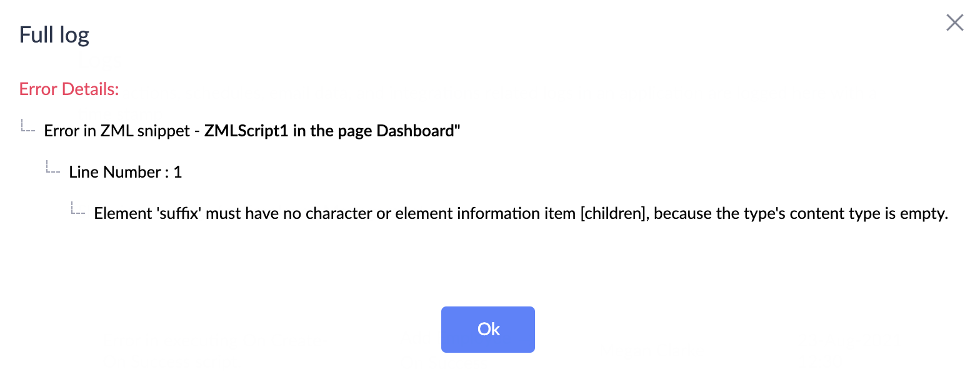Viewport: 980px width, 374px height.
Task: Click the bold ZMLScript1 snippet name
Action: click(x=246, y=131)
